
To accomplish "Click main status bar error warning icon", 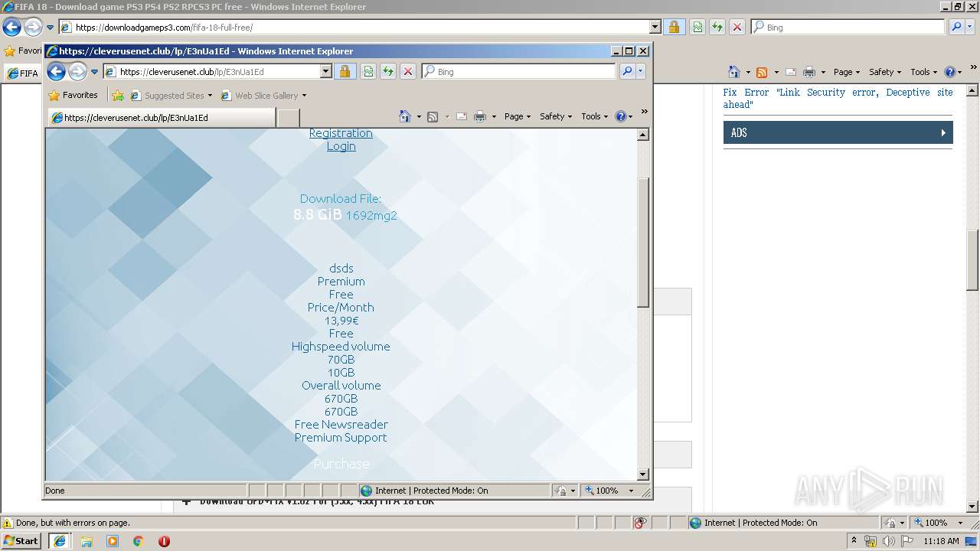I will [8, 523].
